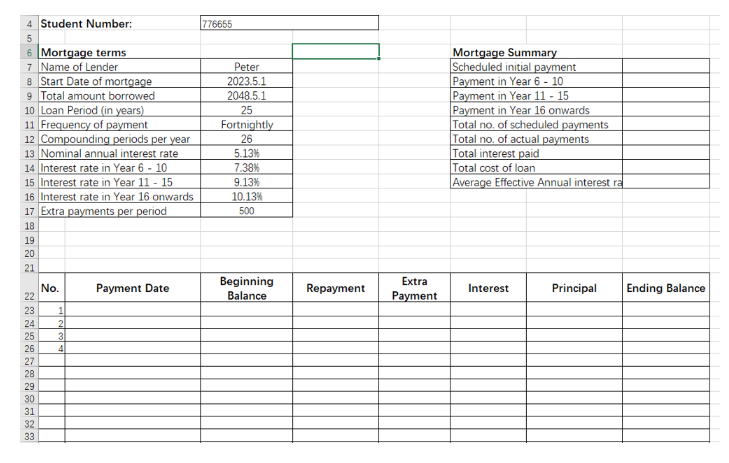
Task: Select payment number cell containing 3
Action: (x=52, y=336)
